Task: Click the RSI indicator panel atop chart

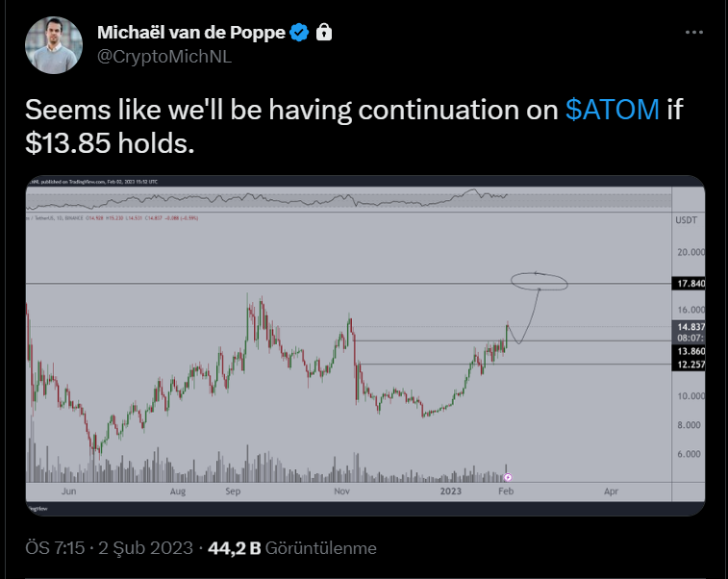Action: pos(346,199)
